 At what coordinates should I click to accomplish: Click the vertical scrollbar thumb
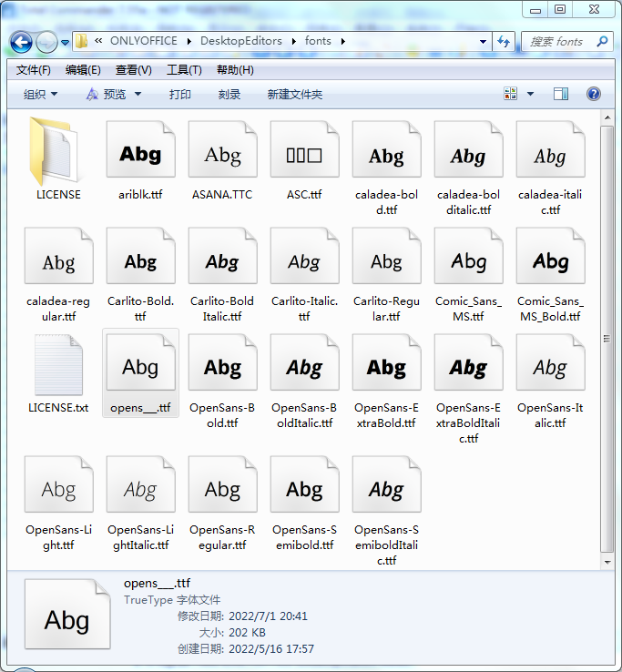607,339
